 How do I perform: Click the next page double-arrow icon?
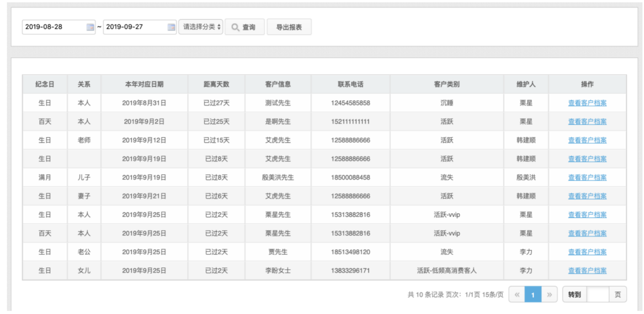coord(549,295)
